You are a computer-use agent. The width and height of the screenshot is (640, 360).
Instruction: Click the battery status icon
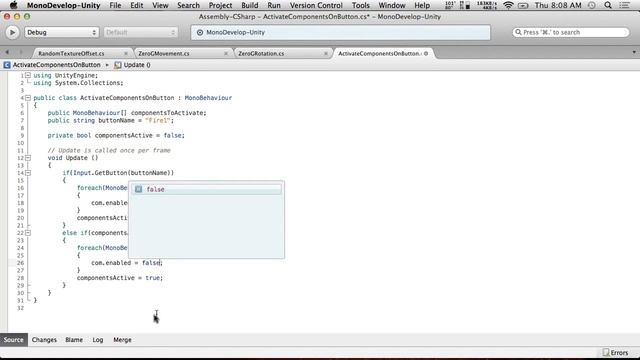(x=523, y=5)
